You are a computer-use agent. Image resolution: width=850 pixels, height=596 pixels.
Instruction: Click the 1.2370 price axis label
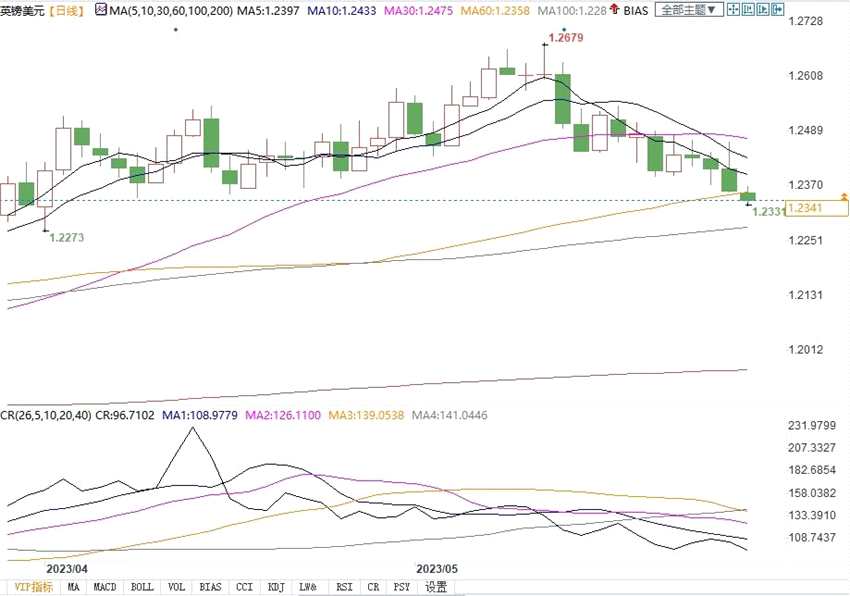805,185
